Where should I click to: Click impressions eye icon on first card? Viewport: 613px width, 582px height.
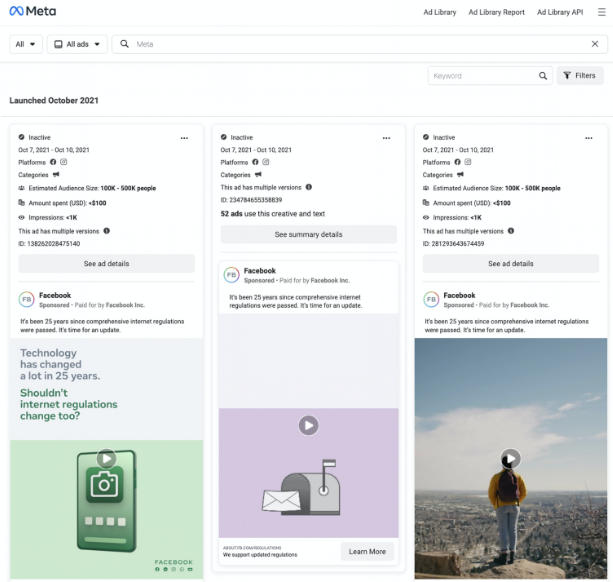click(22, 217)
